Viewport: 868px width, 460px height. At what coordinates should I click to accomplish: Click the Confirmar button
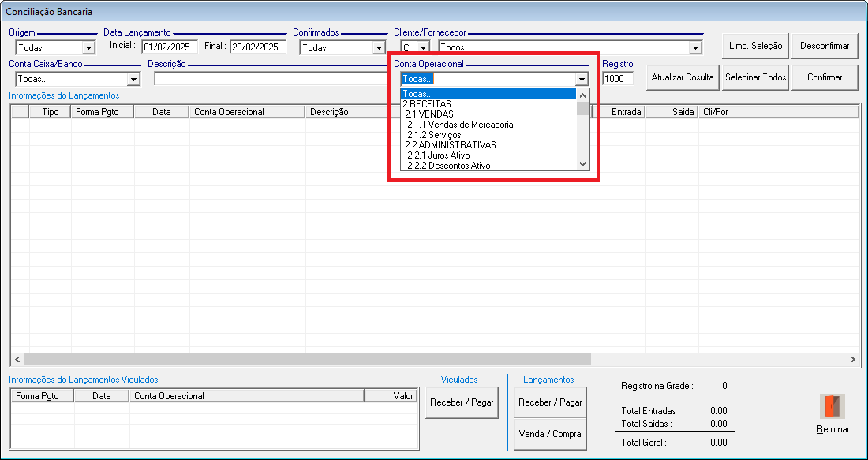[x=825, y=77]
